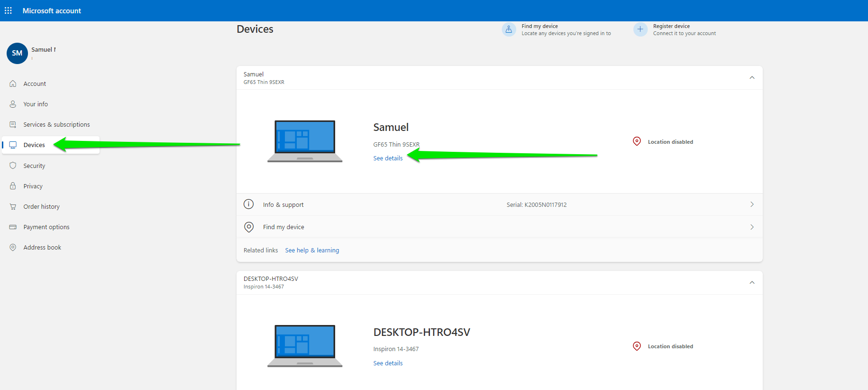Click the Privacy lock icon
The image size is (868, 390).
[13, 186]
